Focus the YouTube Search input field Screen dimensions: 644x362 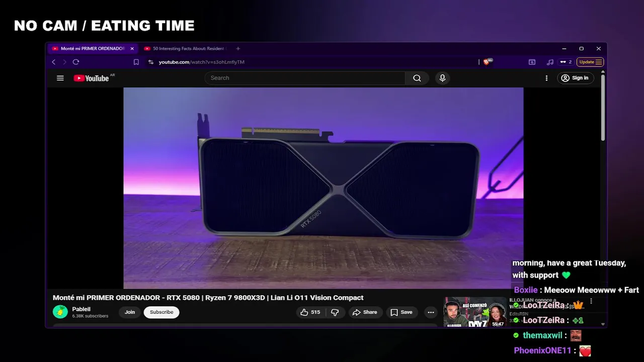(x=305, y=78)
